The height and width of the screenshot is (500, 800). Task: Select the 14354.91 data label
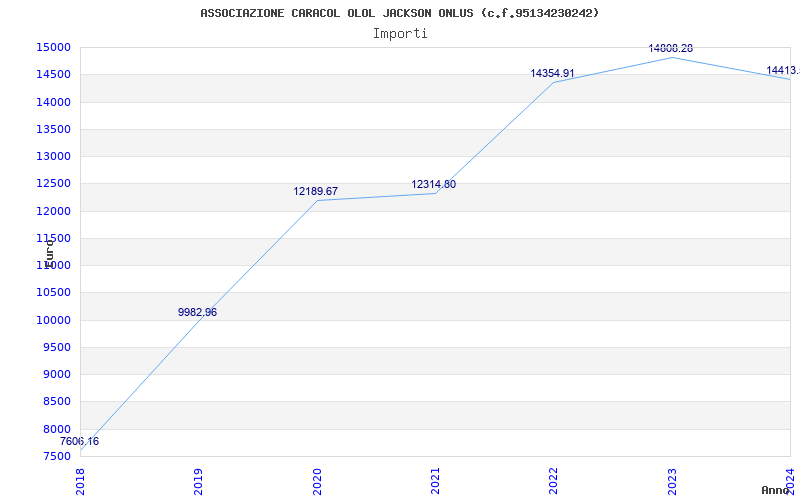pos(552,73)
